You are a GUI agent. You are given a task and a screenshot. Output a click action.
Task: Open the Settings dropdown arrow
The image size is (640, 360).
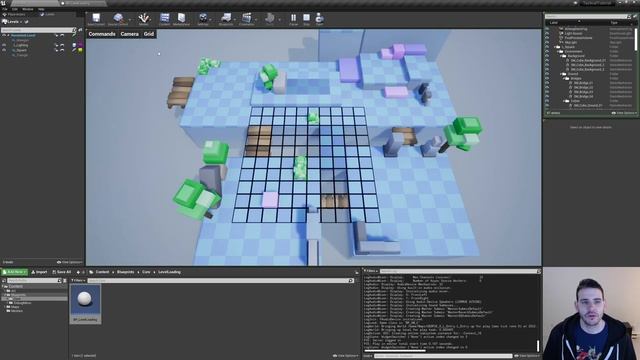[x=211, y=19]
